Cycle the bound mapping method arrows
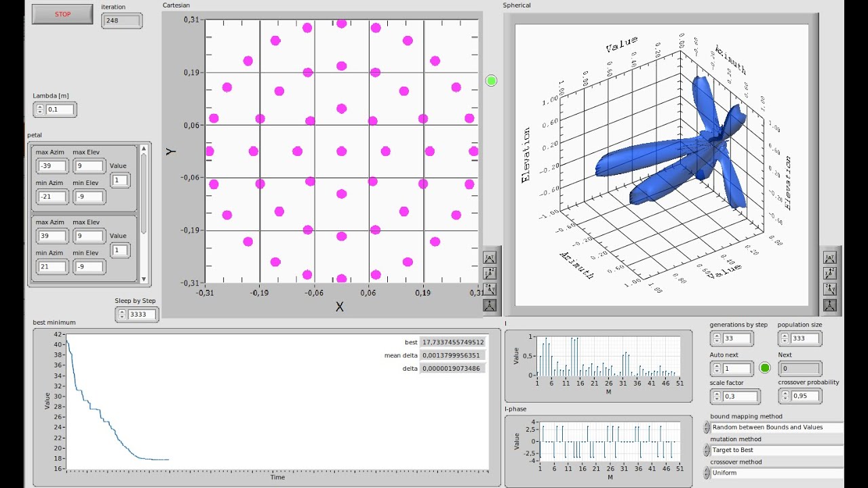868x488 pixels. [x=707, y=428]
